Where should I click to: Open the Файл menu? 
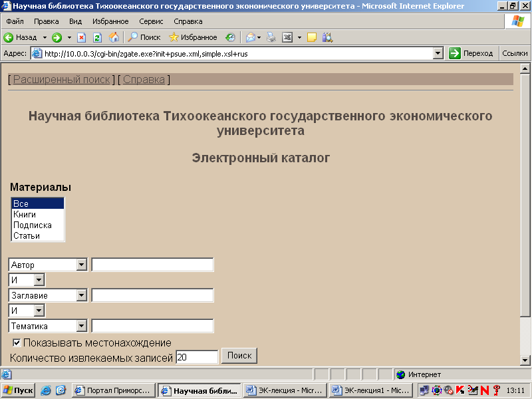pos(15,21)
